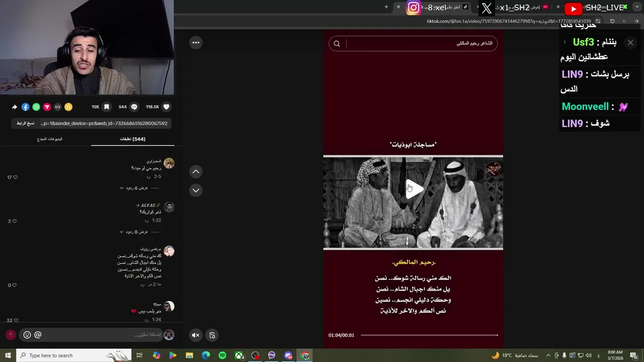Screen dimensions: 644x362
Task: Close the chat overlay with X
Action: tap(630, 43)
